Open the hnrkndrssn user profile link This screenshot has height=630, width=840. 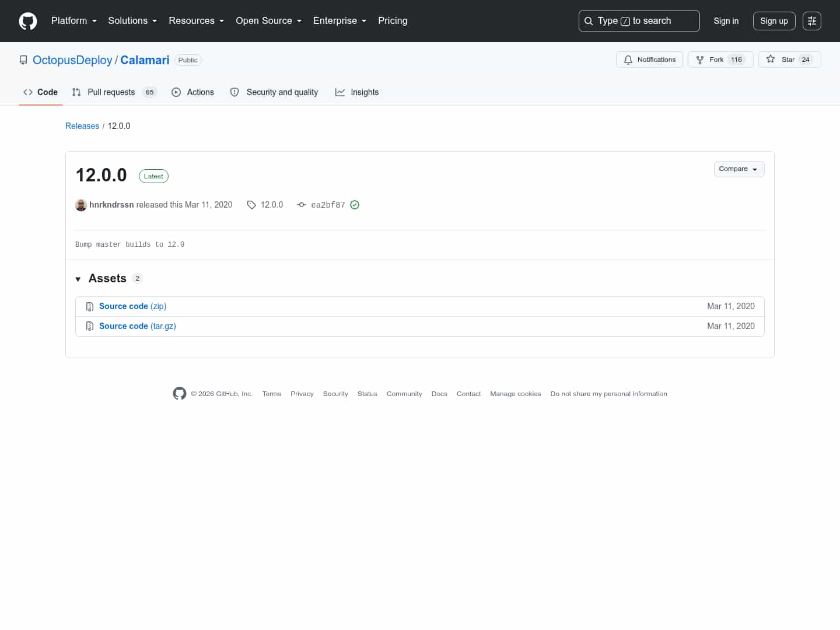[x=111, y=205]
